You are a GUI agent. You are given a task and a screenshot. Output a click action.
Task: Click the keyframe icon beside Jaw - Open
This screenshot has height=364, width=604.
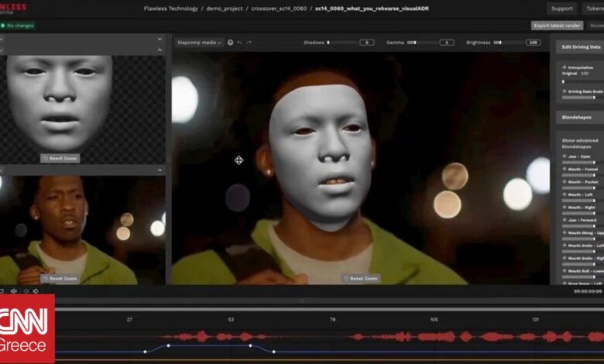click(x=564, y=156)
